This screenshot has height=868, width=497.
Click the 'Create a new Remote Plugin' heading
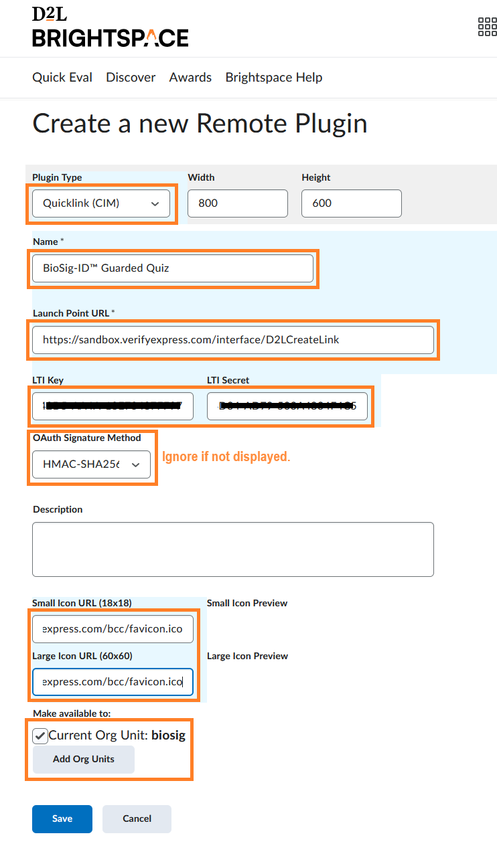pyautogui.click(x=200, y=124)
